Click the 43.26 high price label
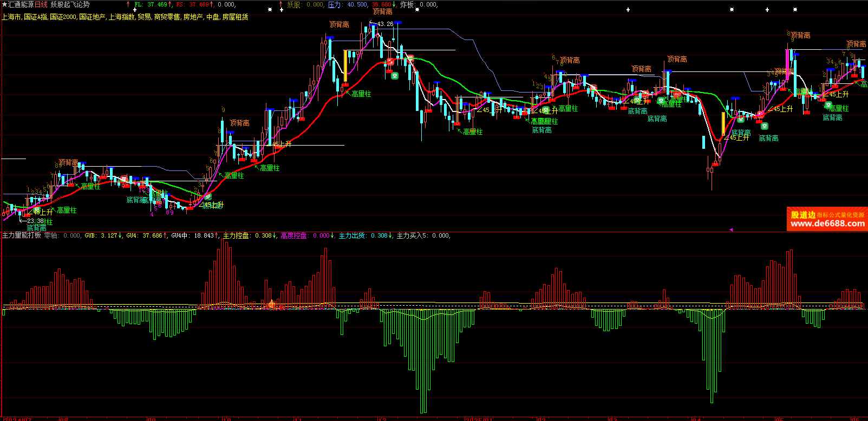This screenshot has height=421, width=868. [x=385, y=24]
